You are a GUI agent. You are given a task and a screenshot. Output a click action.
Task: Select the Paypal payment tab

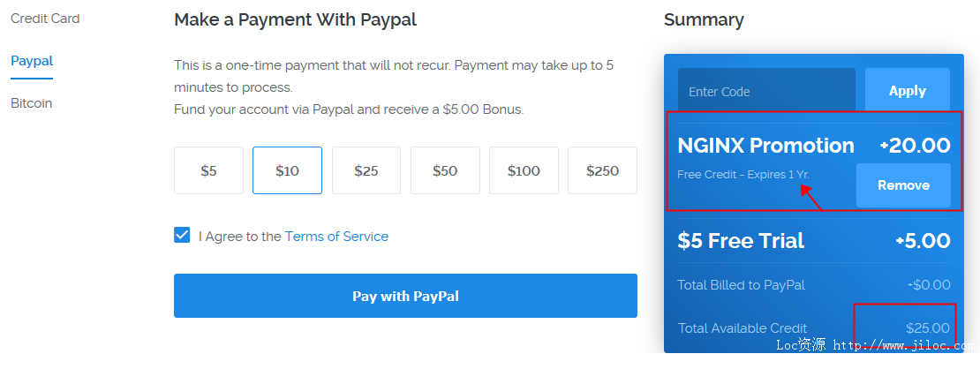[x=32, y=61]
